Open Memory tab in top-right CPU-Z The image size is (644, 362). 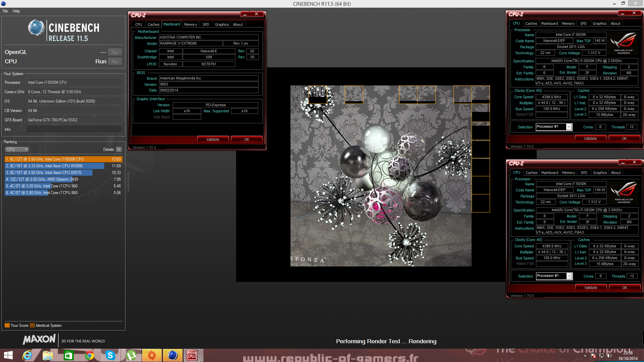pyautogui.click(x=568, y=23)
